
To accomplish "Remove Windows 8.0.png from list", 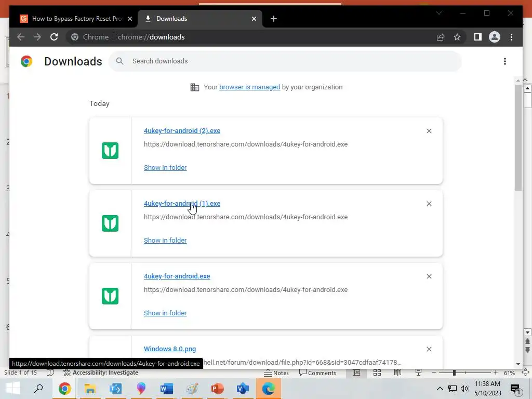I will [429, 349].
